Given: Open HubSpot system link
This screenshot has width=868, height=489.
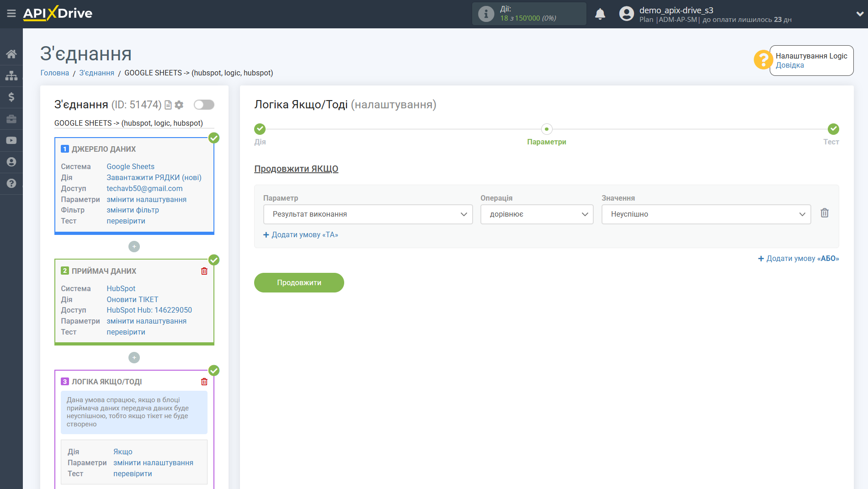Looking at the screenshot, I should pyautogui.click(x=121, y=289).
